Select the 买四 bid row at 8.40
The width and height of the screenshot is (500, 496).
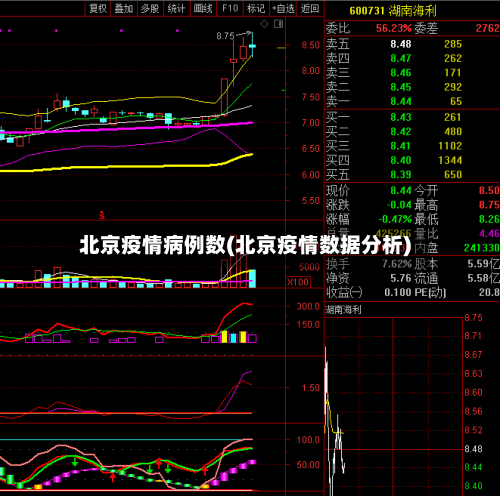pyautogui.click(x=412, y=160)
